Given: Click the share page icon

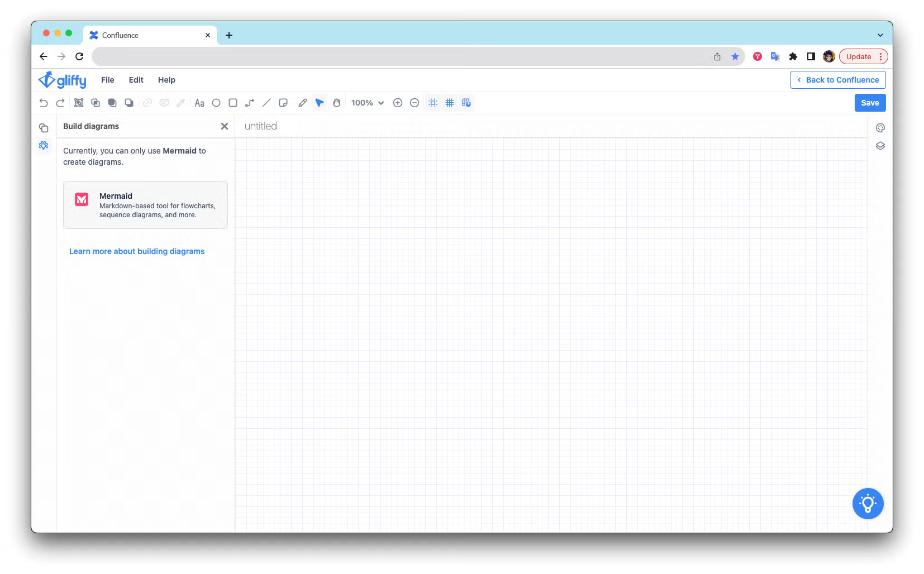Looking at the screenshot, I should click(x=717, y=56).
